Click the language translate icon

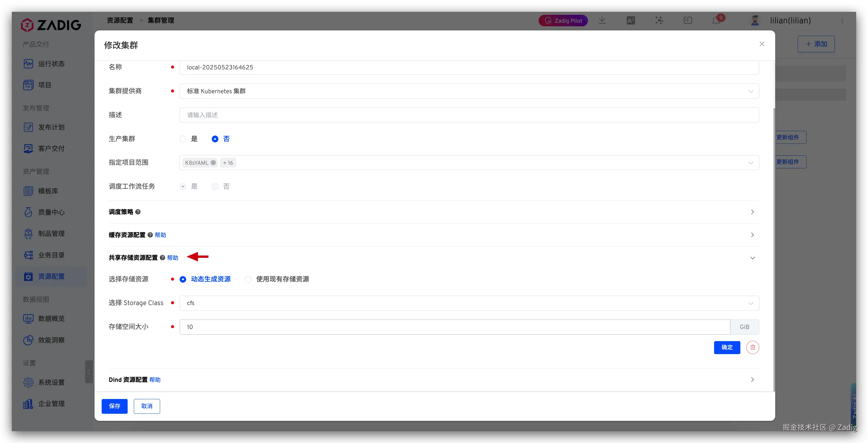click(x=630, y=21)
